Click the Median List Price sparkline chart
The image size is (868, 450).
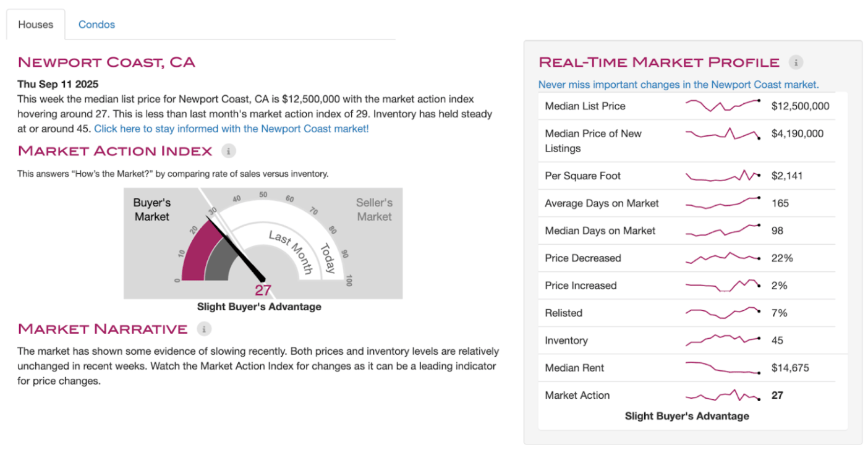(x=722, y=106)
